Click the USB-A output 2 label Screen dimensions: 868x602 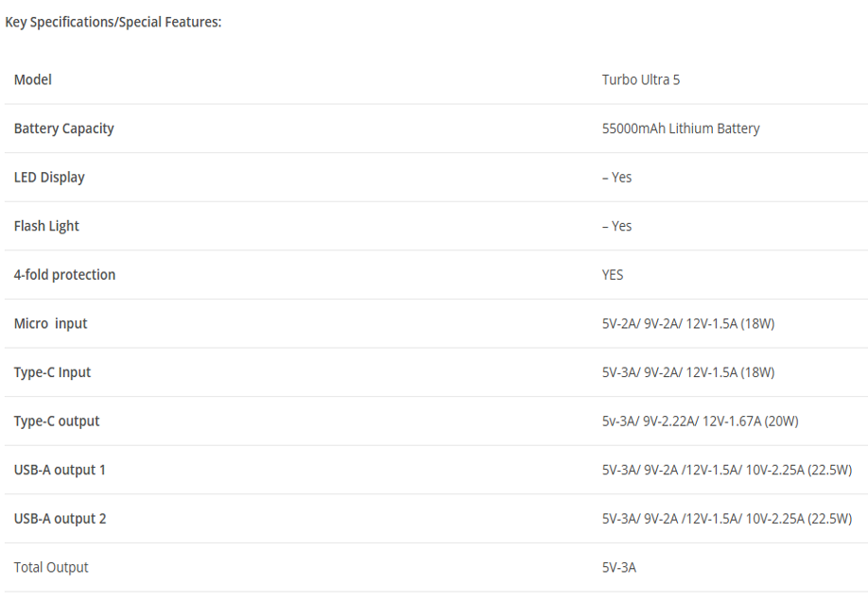pyautogui.click(x=60, y=519)
